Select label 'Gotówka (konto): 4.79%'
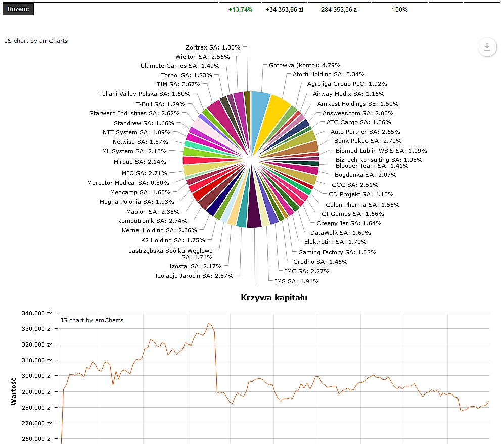Viewport: 504px width, 444px height. 305,65
